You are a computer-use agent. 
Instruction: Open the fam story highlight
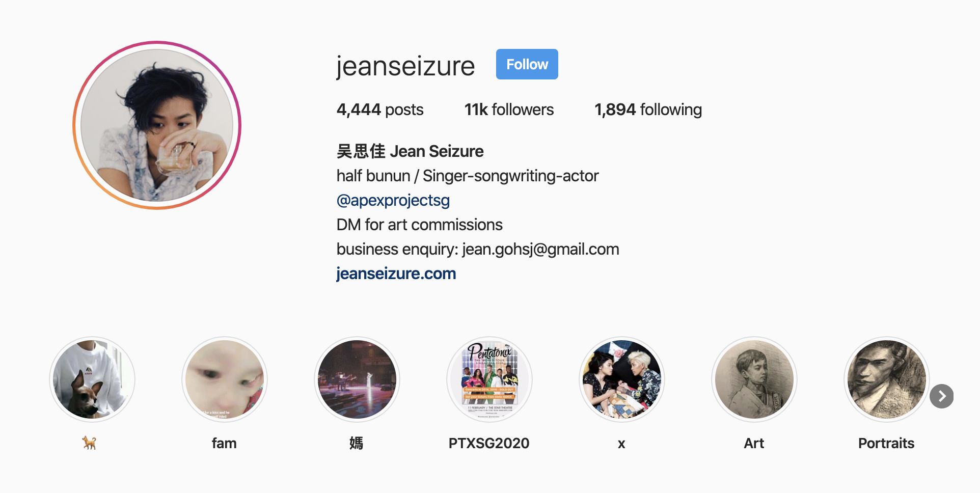coord(225,379)
